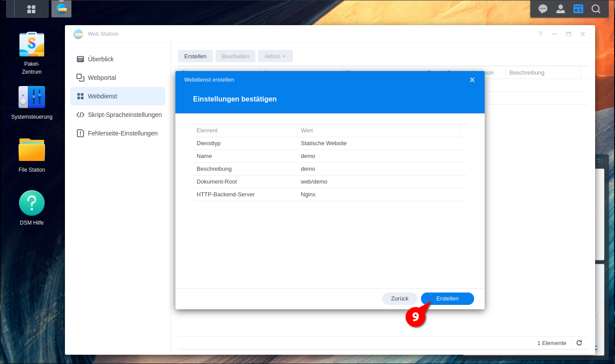Screen dimensions: 615x364
Task: Open the search magnifier icon
Action: (x=596, y=9)
